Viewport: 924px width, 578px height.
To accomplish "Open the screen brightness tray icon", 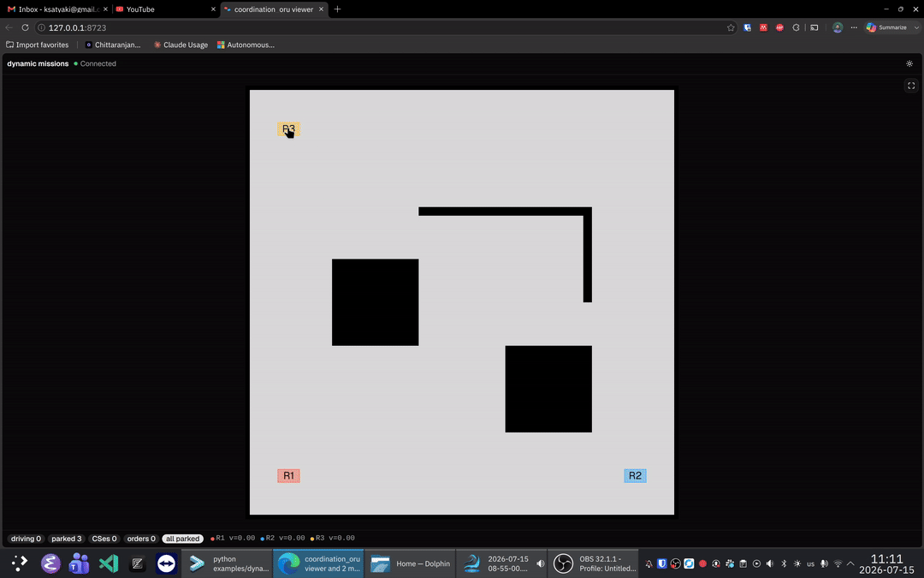I will click(797, 563).
